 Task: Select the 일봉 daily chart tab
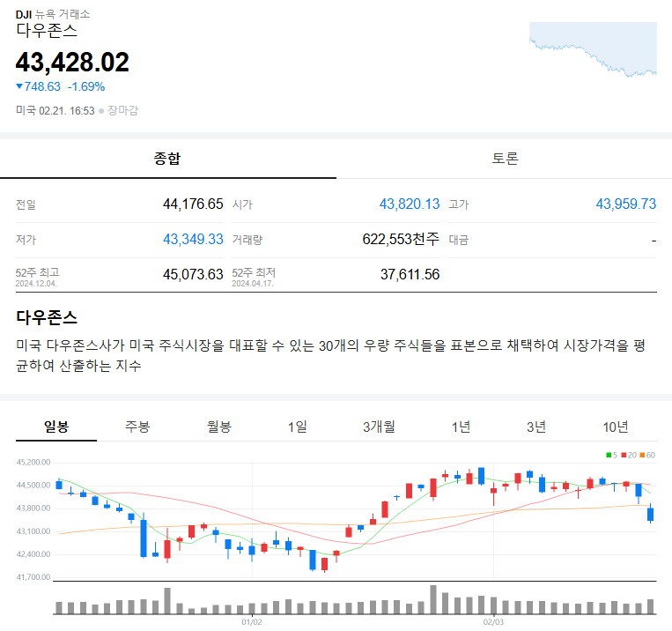click(x=56, y=427)
